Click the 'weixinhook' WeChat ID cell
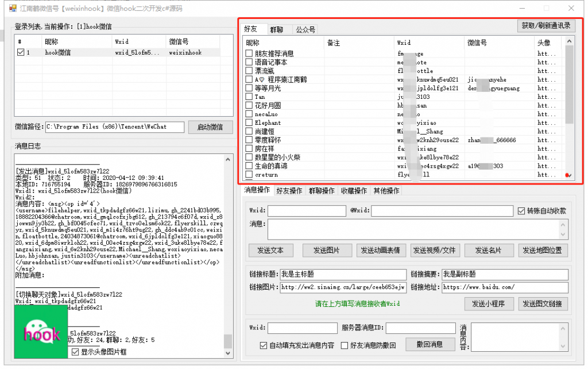 click(185, 52)
